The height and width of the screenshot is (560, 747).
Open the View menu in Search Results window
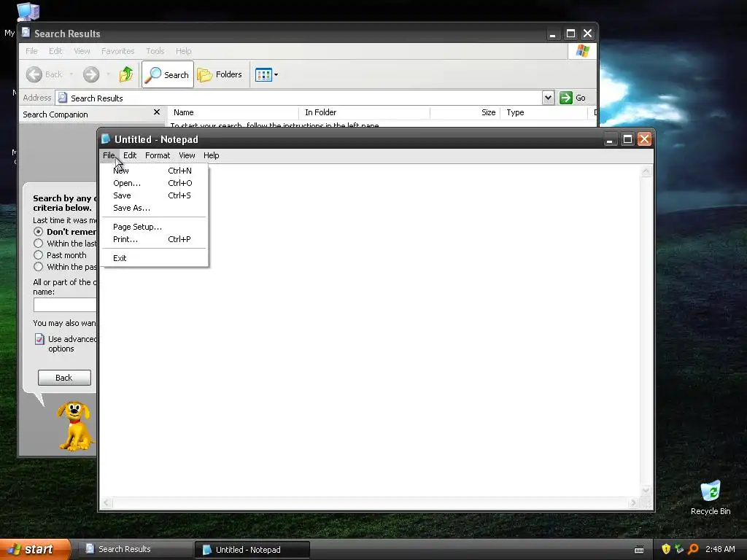point(82,51)
